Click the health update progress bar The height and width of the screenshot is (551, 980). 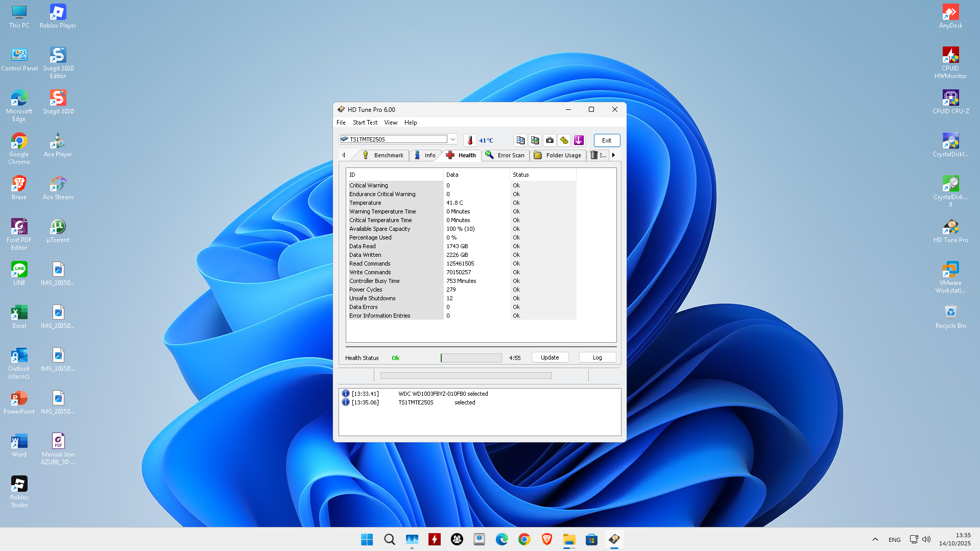point(471,358)
